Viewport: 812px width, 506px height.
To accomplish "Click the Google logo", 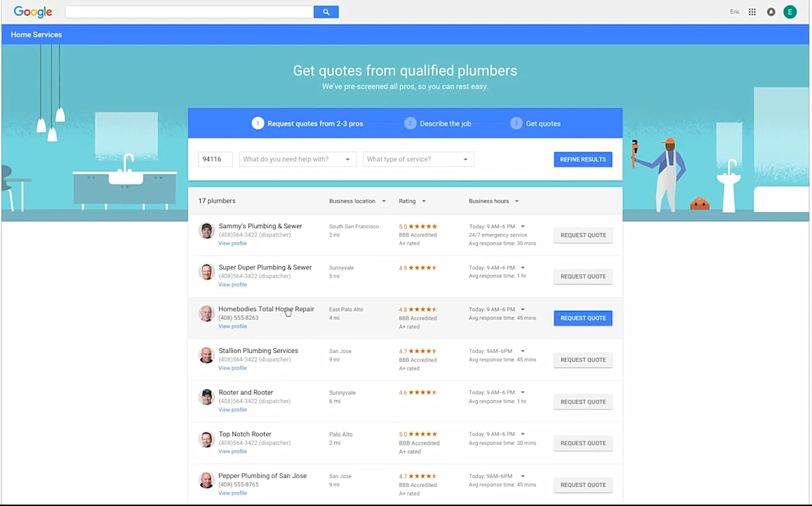I will click(x=32, y=12).
